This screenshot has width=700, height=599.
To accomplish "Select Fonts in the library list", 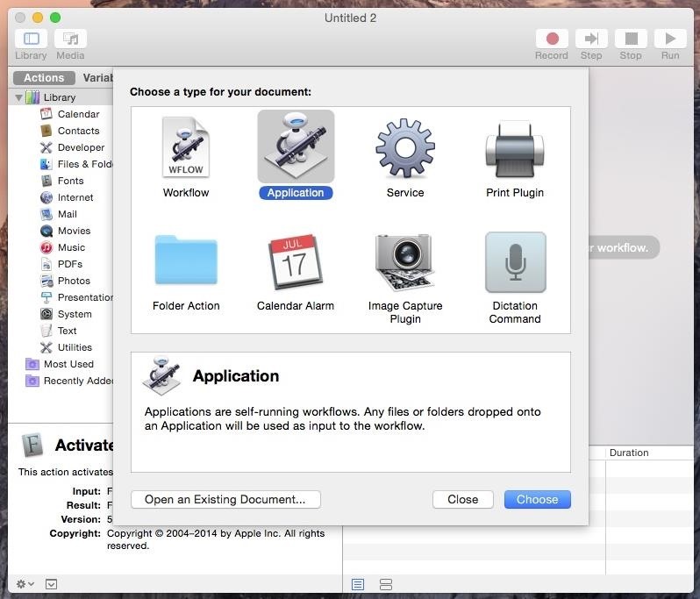I will [x=61, y=181].
